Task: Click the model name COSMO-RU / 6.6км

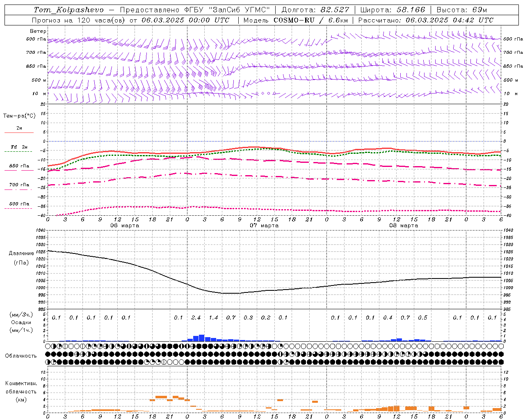Action: (311, 20)
